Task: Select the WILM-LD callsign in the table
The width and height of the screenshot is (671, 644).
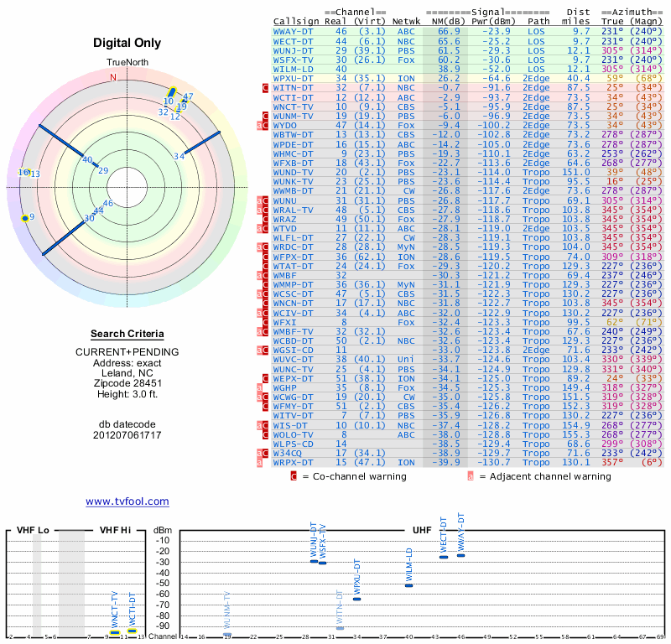Action: tap(293, 70)
